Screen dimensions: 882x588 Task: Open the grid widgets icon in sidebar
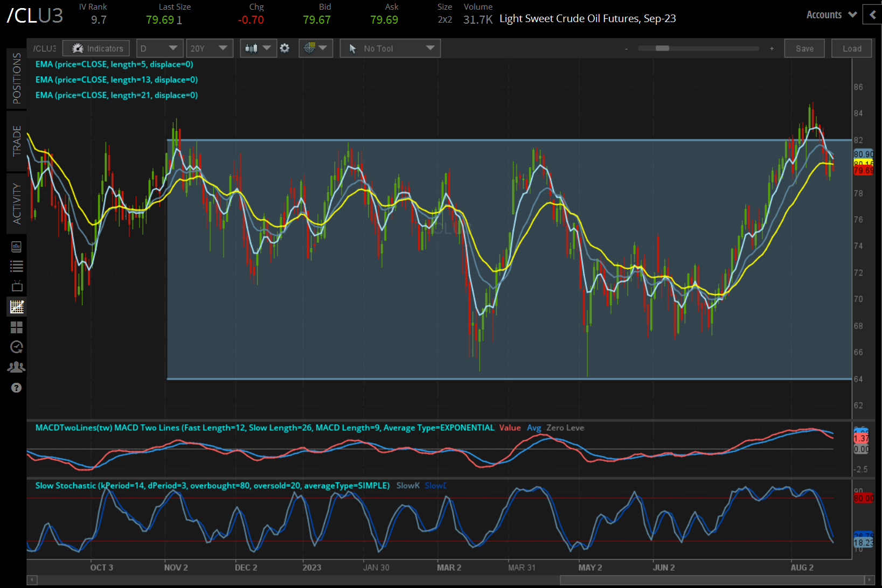click(16, 327)
